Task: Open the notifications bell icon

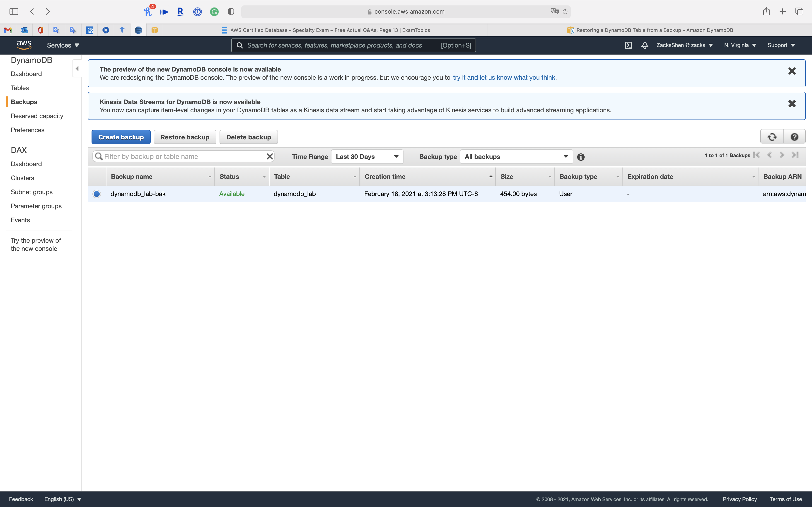Action: tap(645, 45)
